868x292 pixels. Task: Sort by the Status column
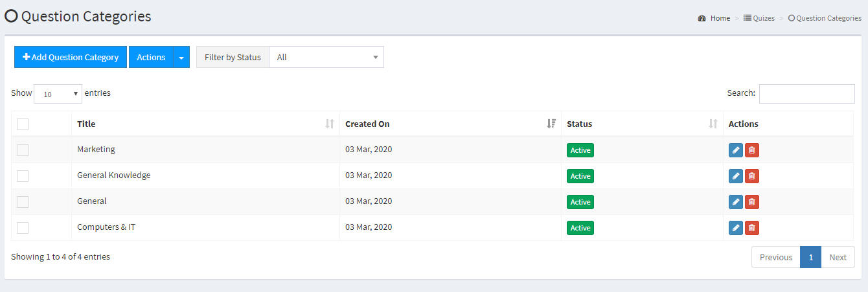pyautogui.click(x=642, y=124)
